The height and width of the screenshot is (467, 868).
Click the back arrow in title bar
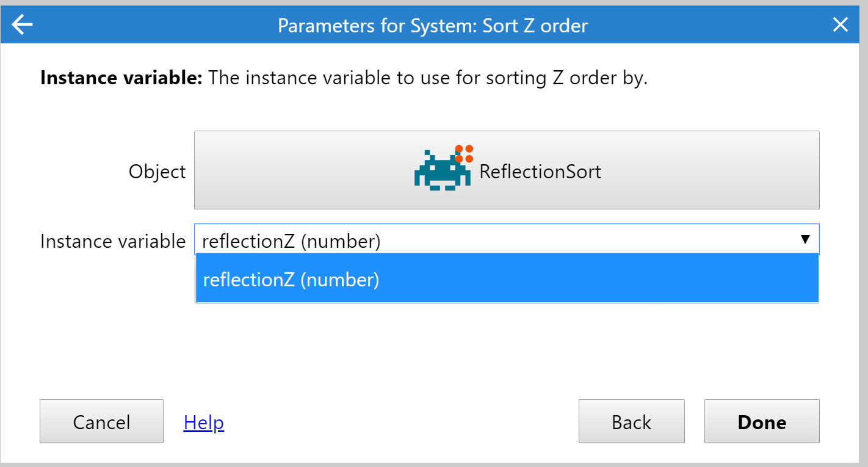point(23,25)
